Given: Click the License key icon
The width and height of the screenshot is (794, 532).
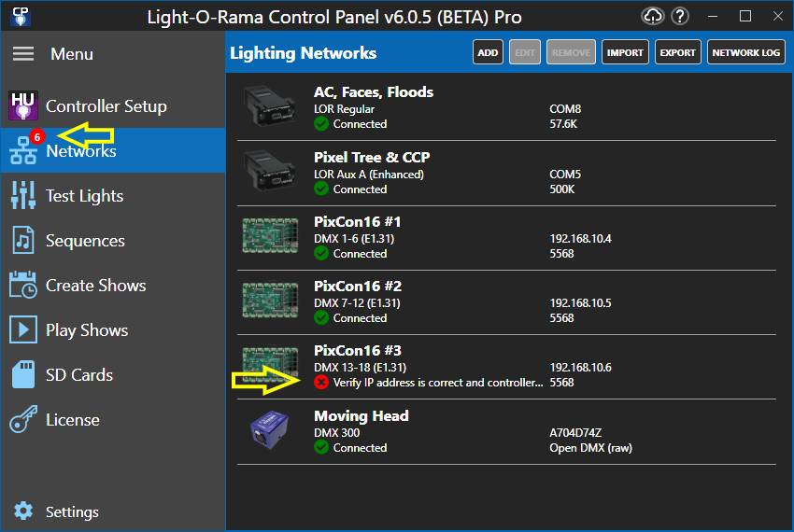Looking at the screenshot, I should [22, 419].
